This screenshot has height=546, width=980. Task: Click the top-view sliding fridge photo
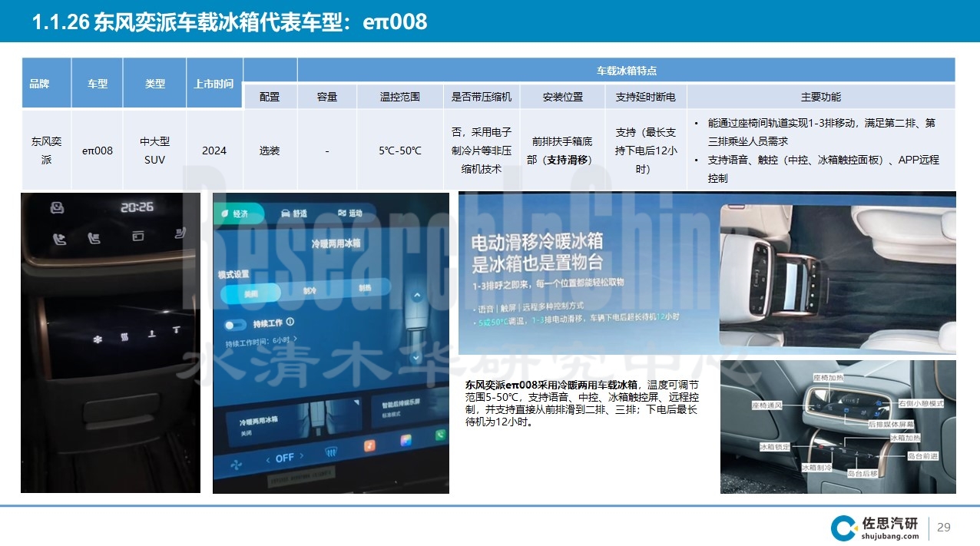click(838, 276)
